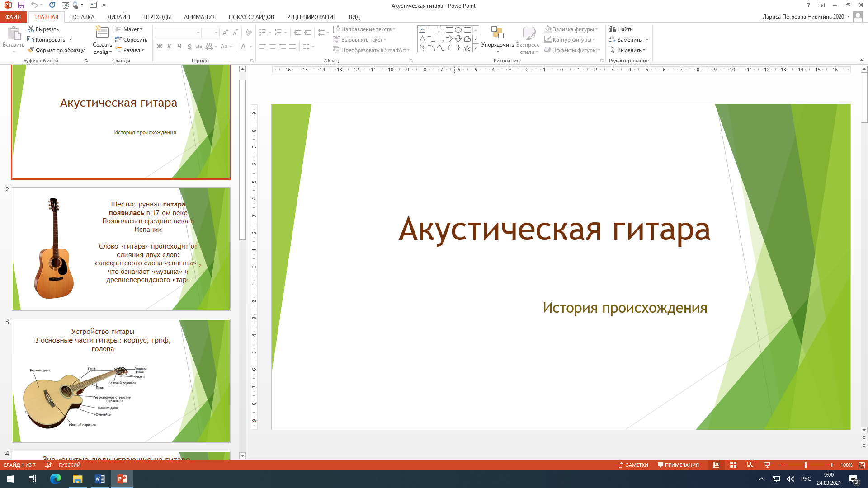Decrease font size with the small A icon
Screen dimensions: 868x488
click(x=235, y=33)
